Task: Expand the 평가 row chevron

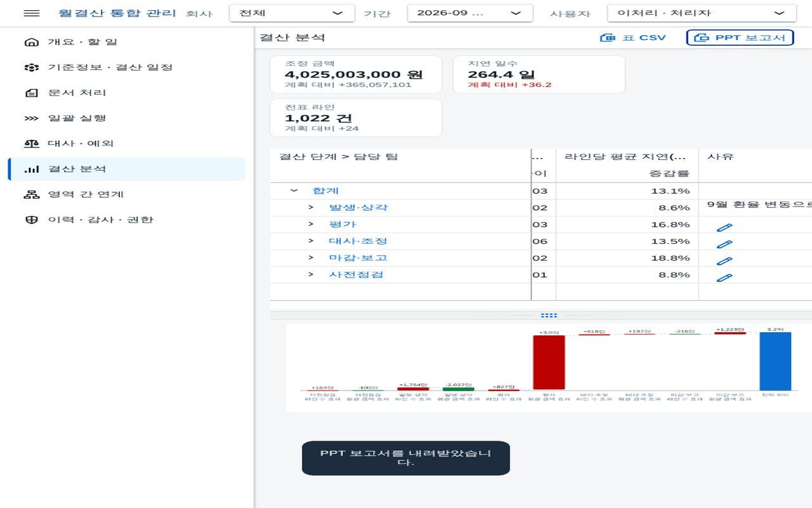Action: [311, 224]
